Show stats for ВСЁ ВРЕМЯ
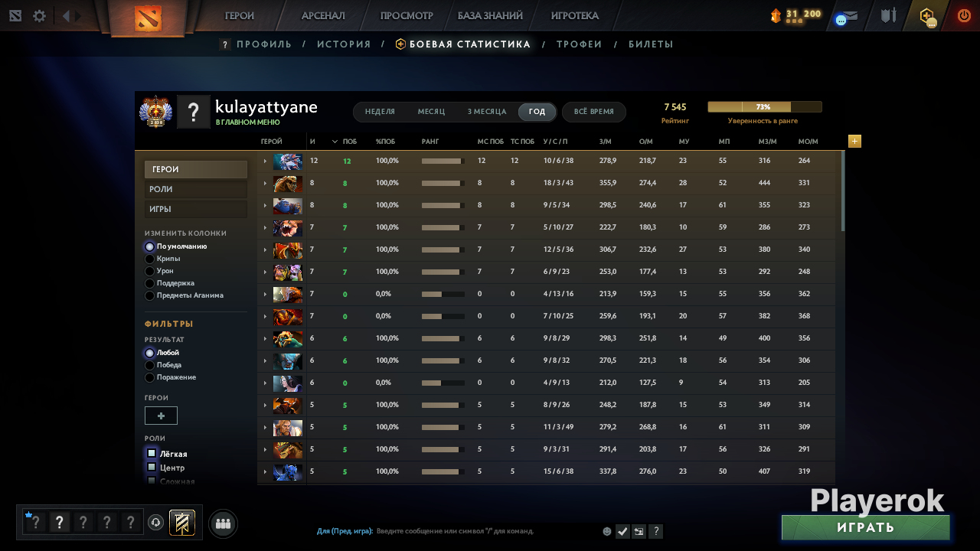This screenshot has height=551, width=980. click(x=594, y=112)
